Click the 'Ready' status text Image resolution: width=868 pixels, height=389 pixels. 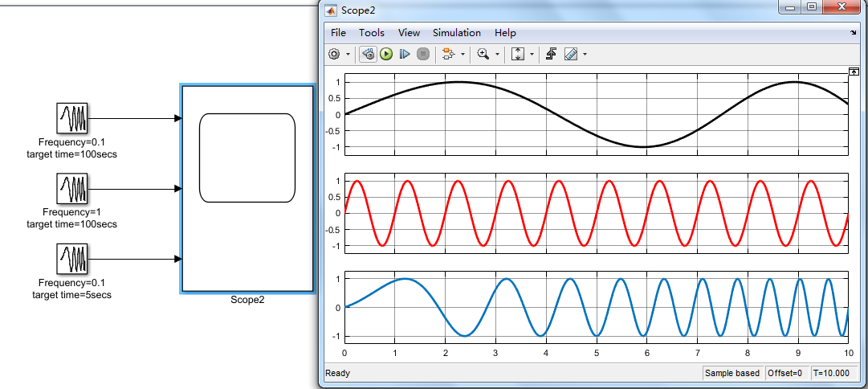click(338, 373)
